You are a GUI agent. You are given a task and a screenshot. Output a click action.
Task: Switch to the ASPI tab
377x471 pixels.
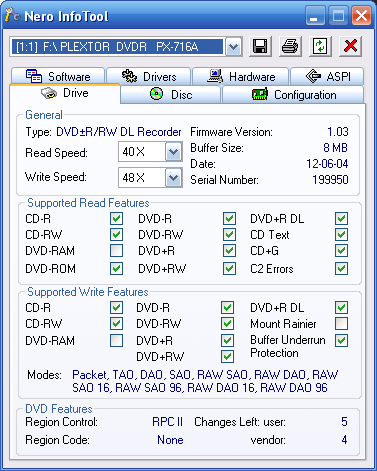(327, 76)
